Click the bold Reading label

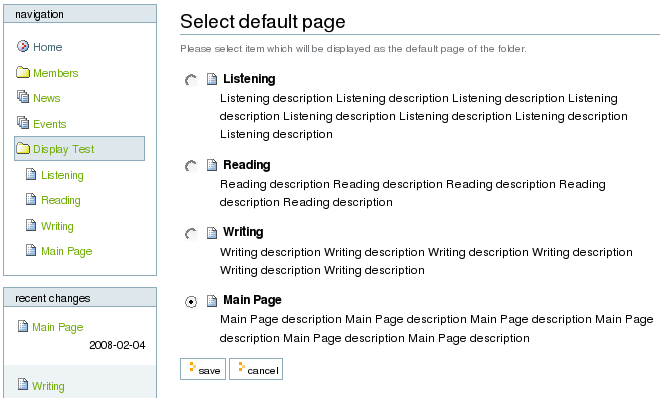247,165
